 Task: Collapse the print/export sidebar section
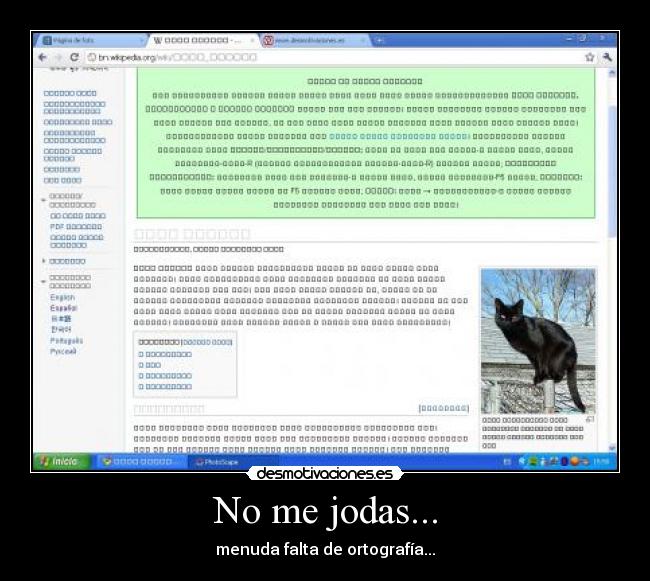[x=44, y=200]
